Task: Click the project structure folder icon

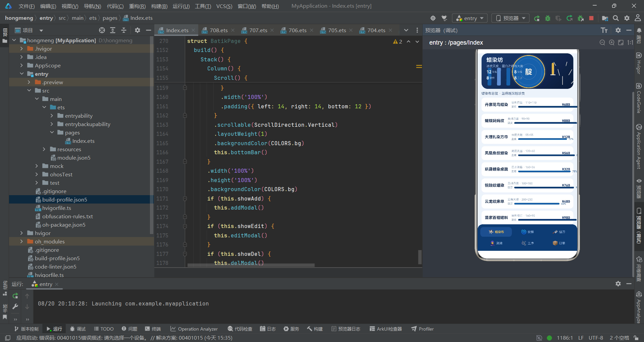Action: (x=605, y=18)
